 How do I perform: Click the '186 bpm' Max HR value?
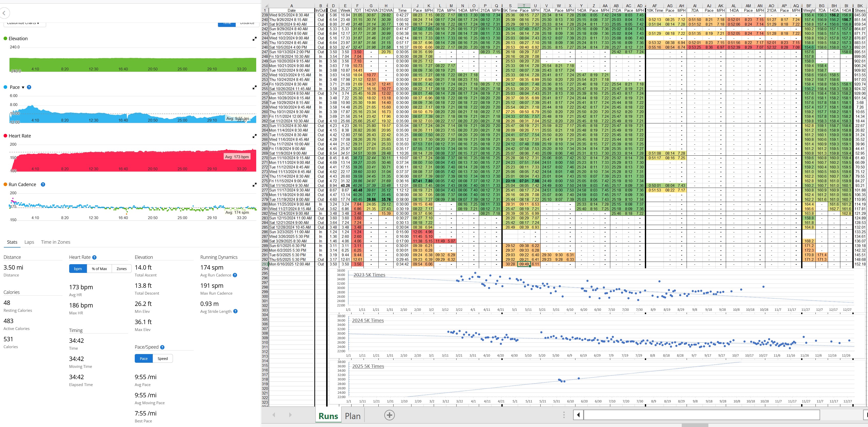pos(81,305)
